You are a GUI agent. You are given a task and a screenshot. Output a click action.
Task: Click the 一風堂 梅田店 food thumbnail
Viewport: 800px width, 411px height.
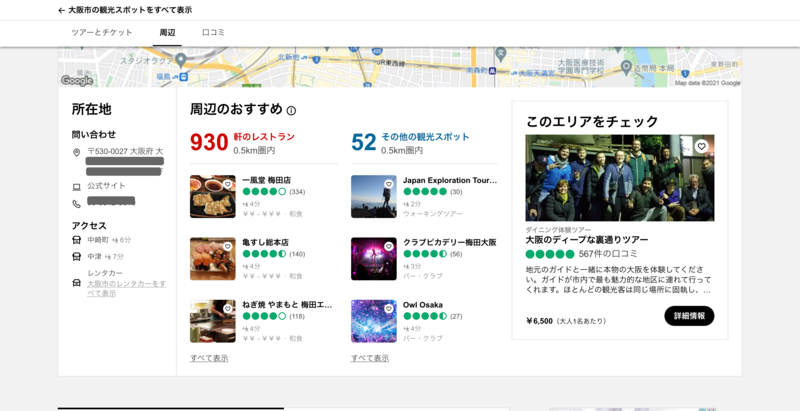point(213,196)
